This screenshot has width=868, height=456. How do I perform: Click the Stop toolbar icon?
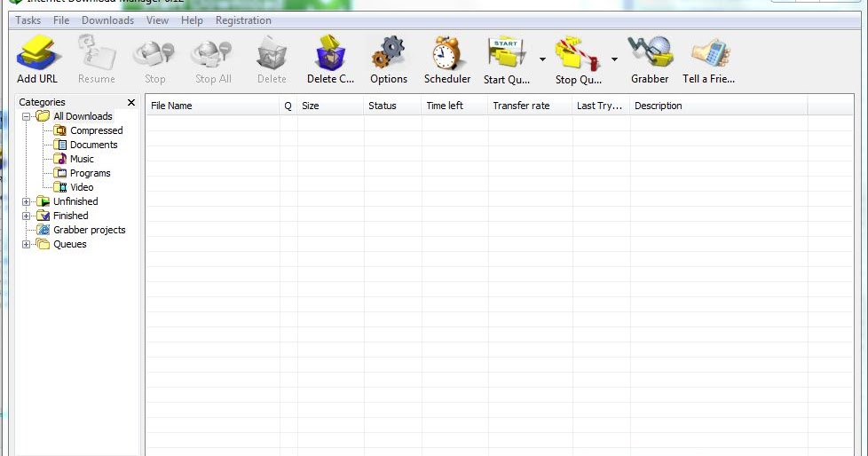(154, 54)
